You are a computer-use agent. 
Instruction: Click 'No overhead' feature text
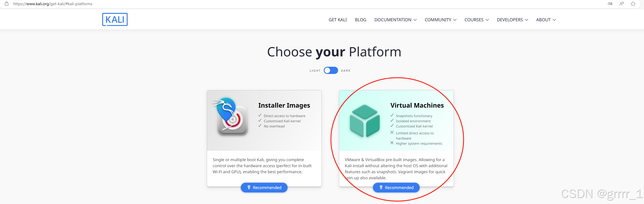(x=274, y=126)
